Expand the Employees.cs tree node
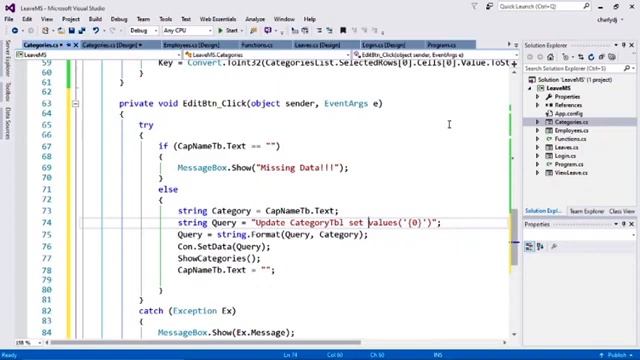Viewport: 640px width, 360px height. point(538,131)
